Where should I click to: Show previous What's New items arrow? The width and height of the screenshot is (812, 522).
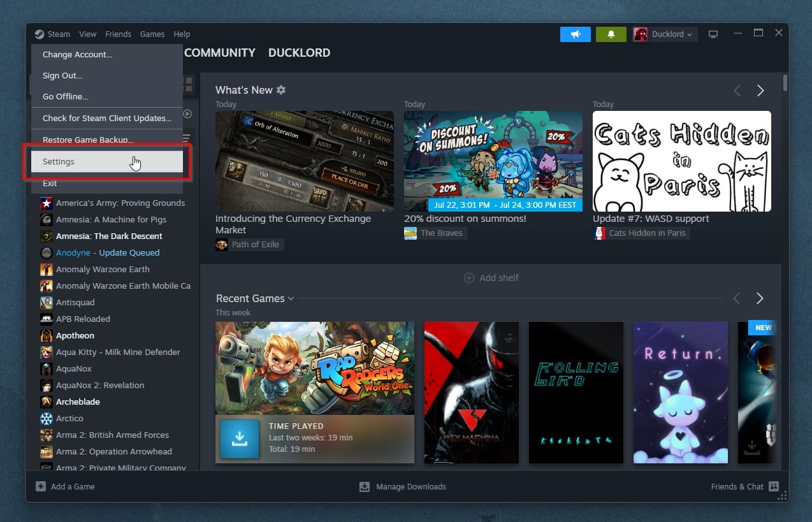[737, 91]
